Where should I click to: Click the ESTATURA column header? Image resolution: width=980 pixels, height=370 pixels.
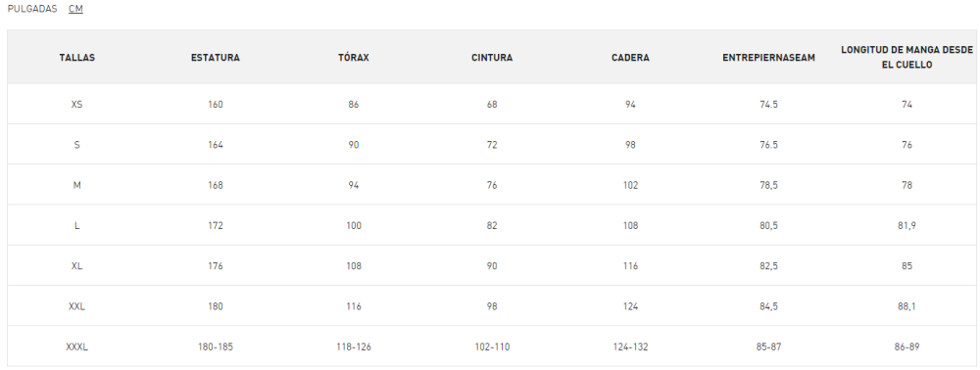[x=216, y=58]
